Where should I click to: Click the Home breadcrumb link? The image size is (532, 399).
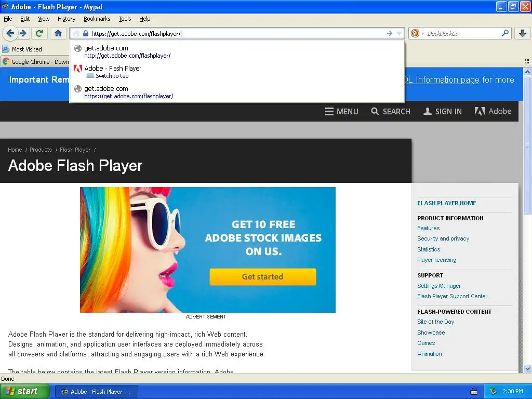tap(15, 150)
